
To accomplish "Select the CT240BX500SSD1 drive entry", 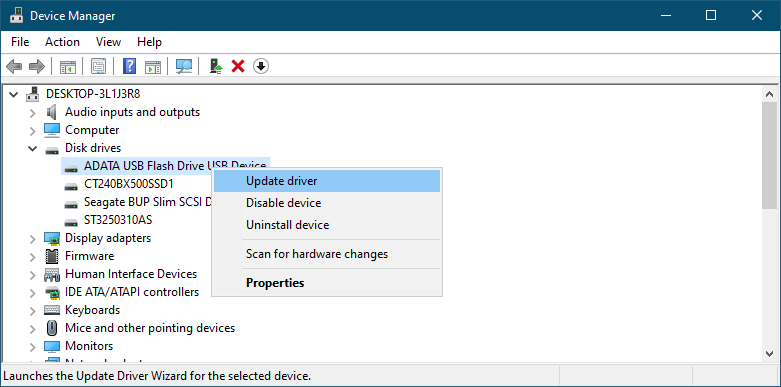I will (x=129, y=184).
